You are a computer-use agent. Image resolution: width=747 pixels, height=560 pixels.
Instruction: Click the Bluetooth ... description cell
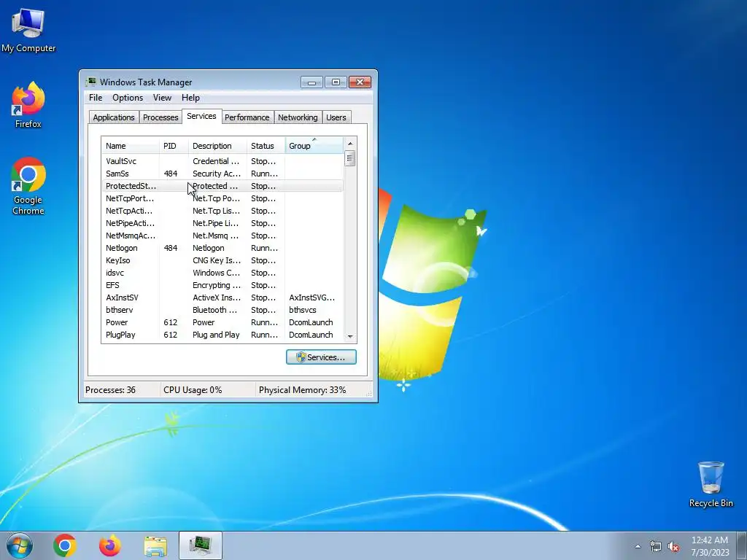click(x=215, y=310)
